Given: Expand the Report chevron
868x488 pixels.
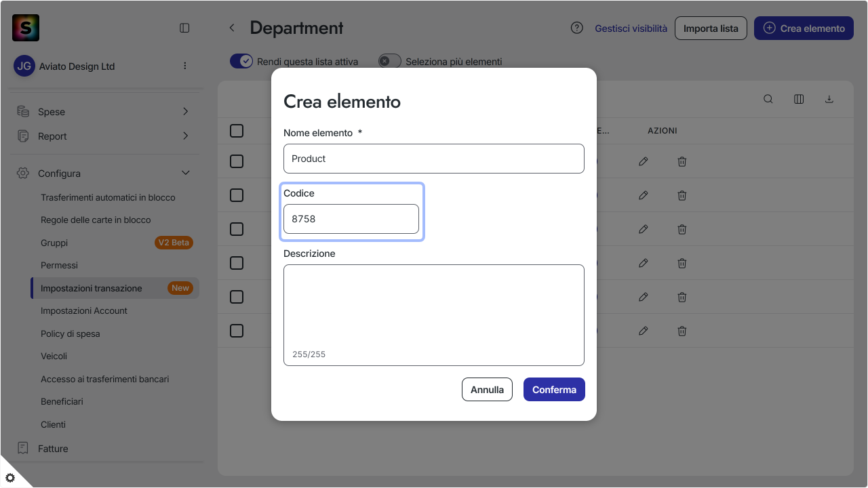Looking at the screenshot, I should [x=186, y=136].
